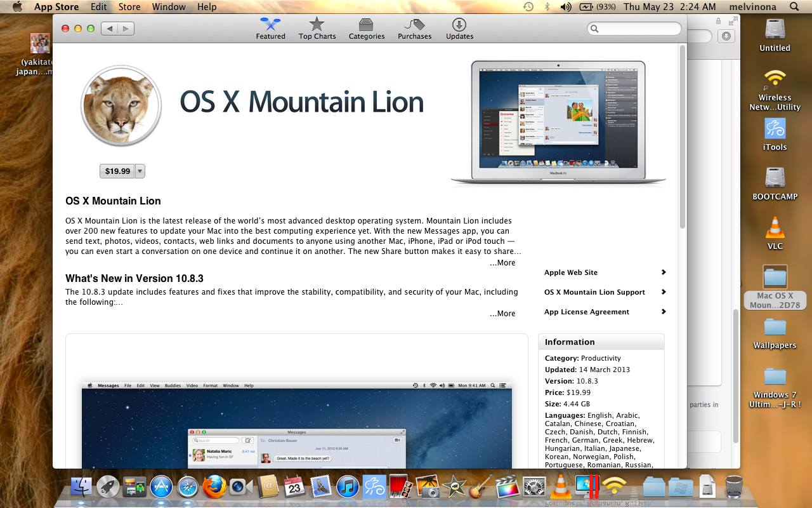
Task: Open the Edit menu
Action: tap(98, 7)
